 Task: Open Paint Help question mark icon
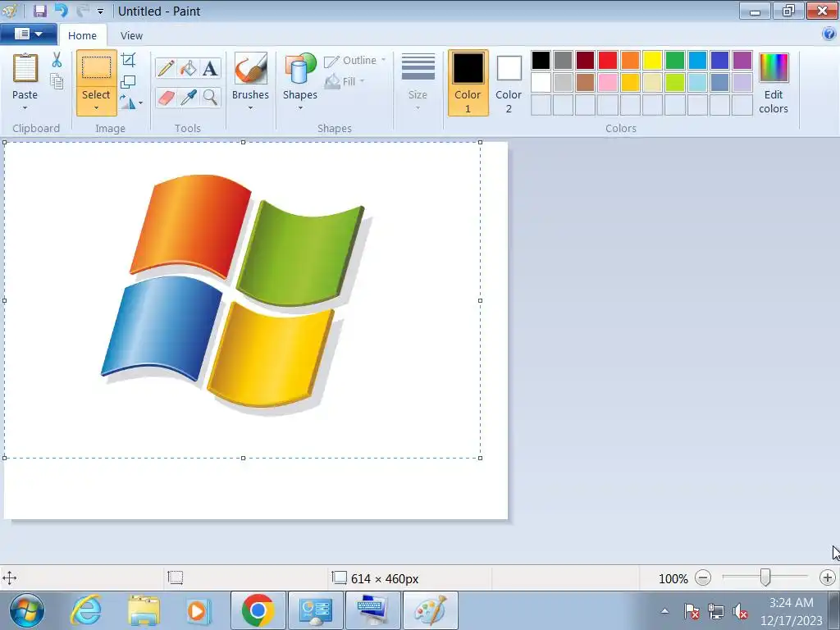pos(829,34)
